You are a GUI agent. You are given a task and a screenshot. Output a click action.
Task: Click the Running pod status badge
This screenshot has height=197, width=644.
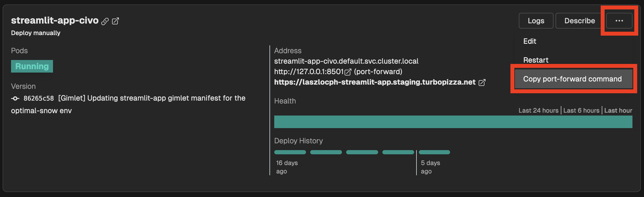(x=32, y=66)
